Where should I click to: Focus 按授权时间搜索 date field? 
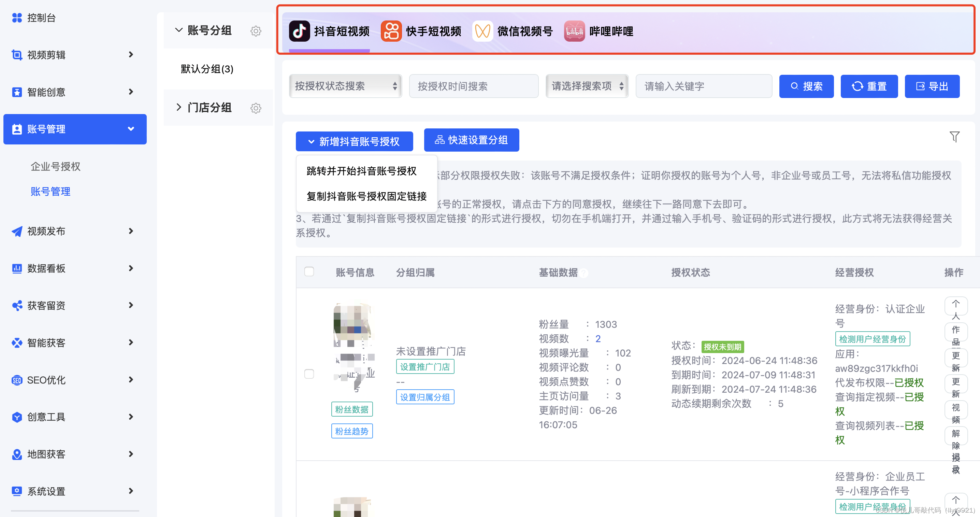coord(474,86)
